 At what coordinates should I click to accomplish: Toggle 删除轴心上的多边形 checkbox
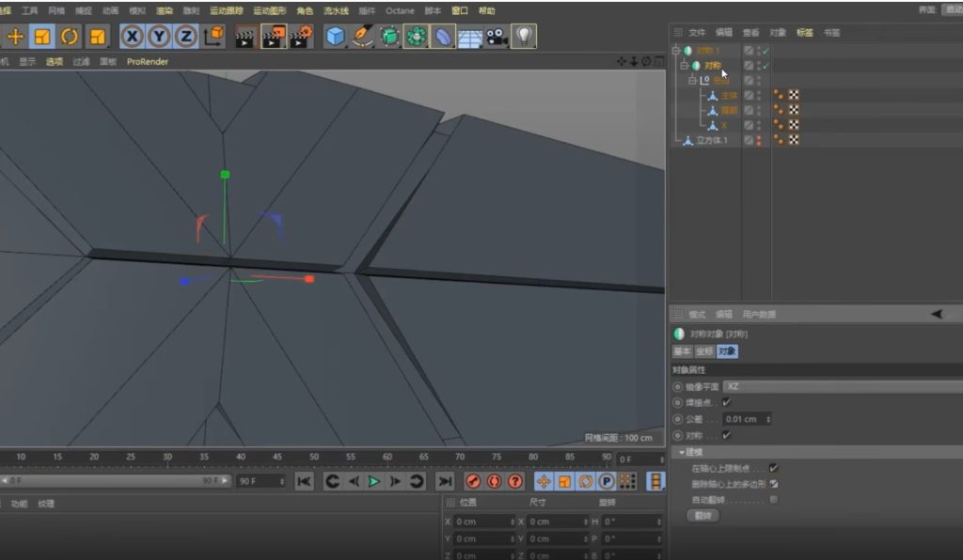(774, 484)
